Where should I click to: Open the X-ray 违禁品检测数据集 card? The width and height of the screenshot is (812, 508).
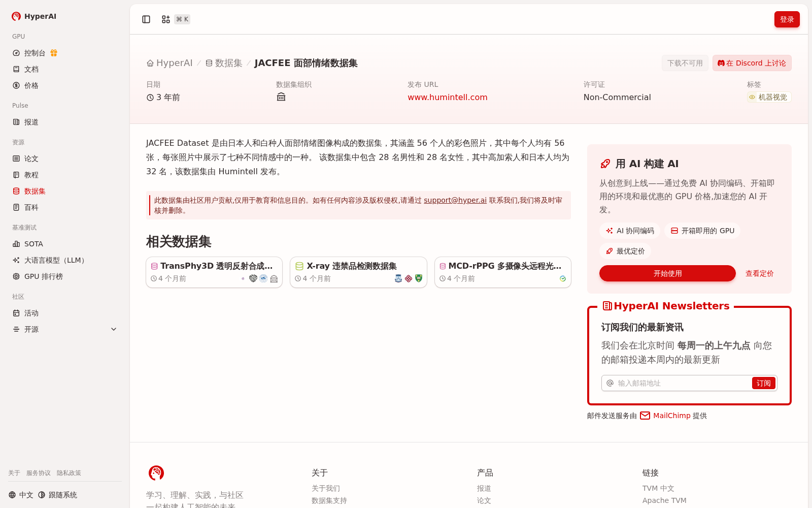(358, 272)
